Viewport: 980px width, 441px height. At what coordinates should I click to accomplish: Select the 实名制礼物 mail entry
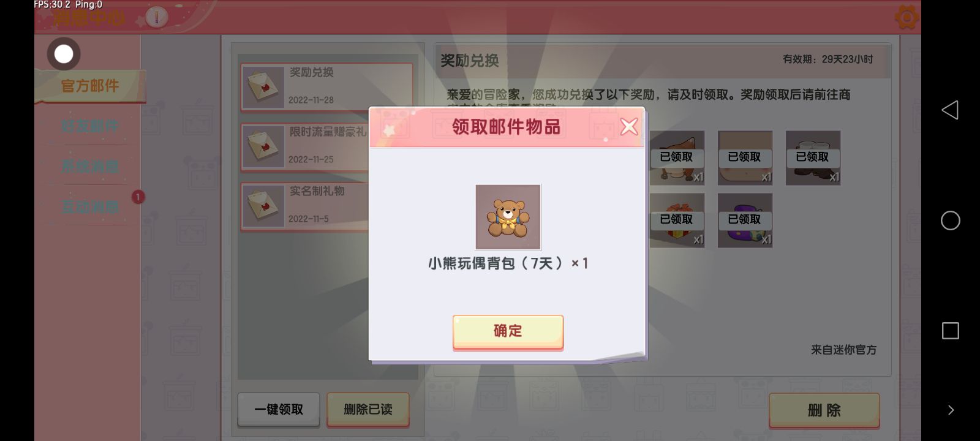(x=304, y=206)
